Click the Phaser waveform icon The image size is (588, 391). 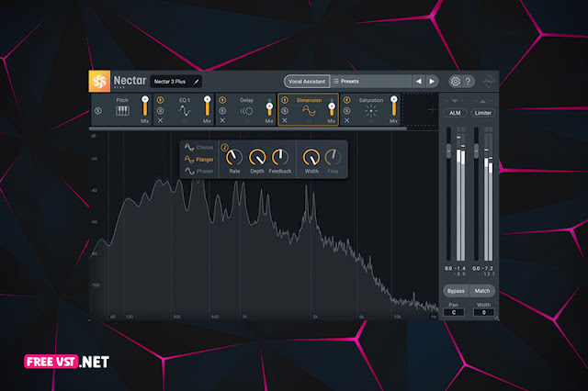pyautogui.click(x=189, y=171)
